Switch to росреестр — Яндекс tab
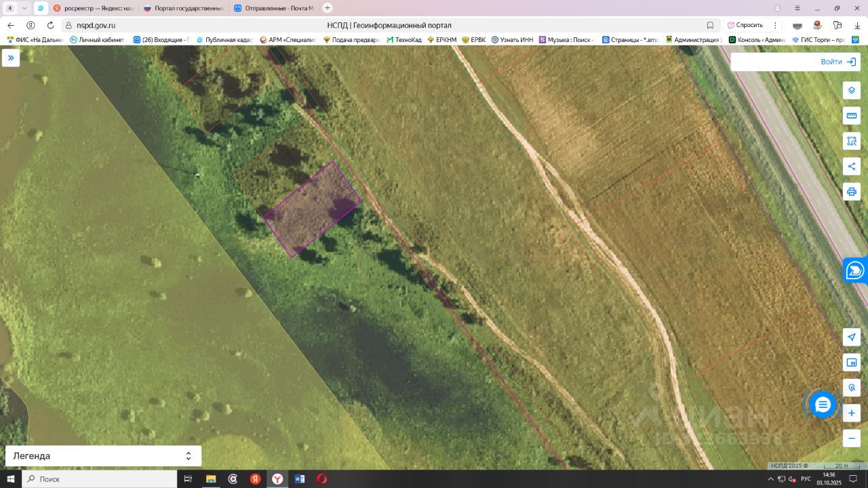 (94, 8)
